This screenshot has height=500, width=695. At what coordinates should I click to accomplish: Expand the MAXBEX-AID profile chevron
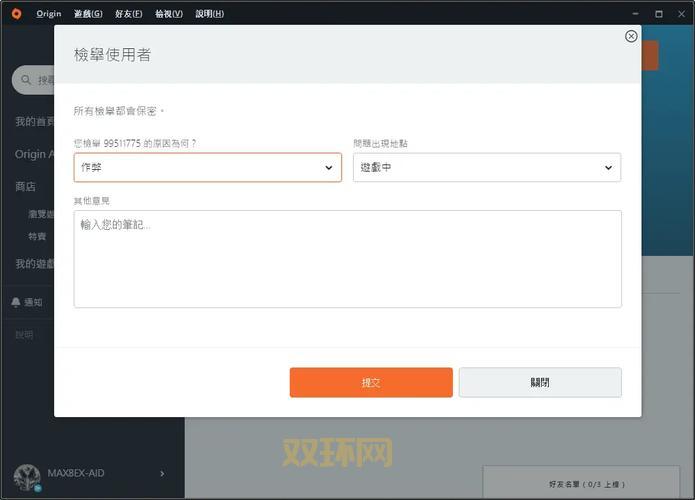pos(162,474)
